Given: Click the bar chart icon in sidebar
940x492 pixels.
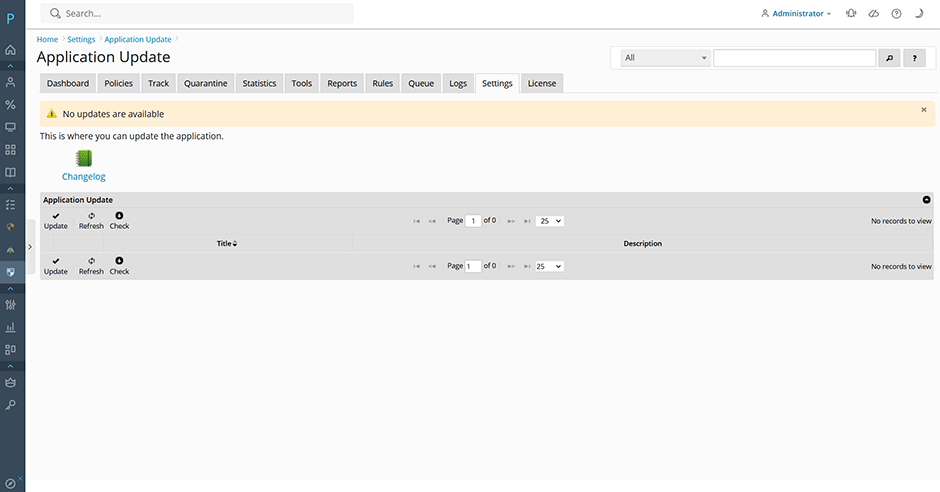Looking at the screenshot, I should coord(11,327).
